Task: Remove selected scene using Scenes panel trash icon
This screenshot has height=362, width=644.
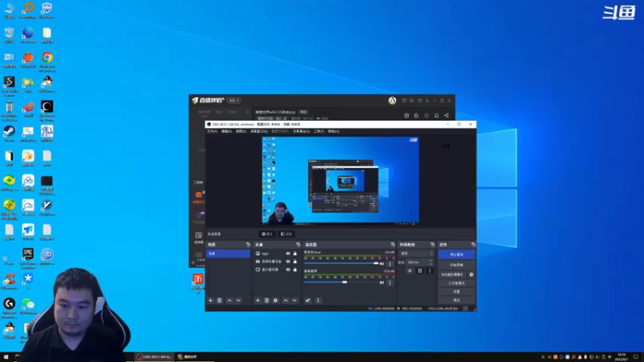Action: tap(220, 300)
